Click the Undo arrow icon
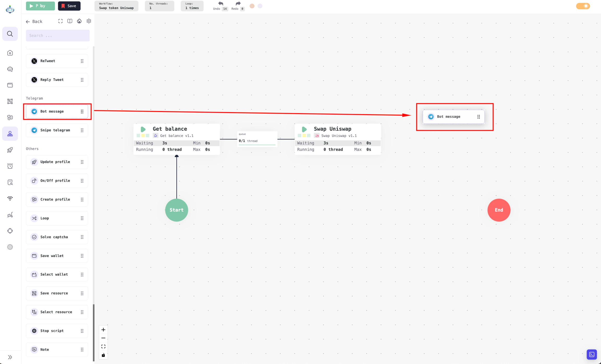The height and width of the screenshot is (364, 601). 221,4
